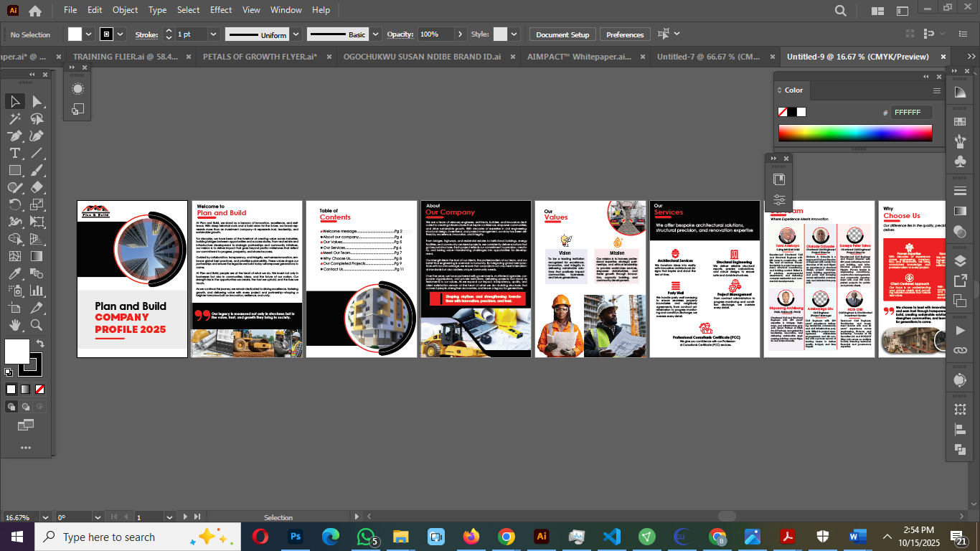
Task: Open the Swatches panel icon
Action: click(960, 123)
